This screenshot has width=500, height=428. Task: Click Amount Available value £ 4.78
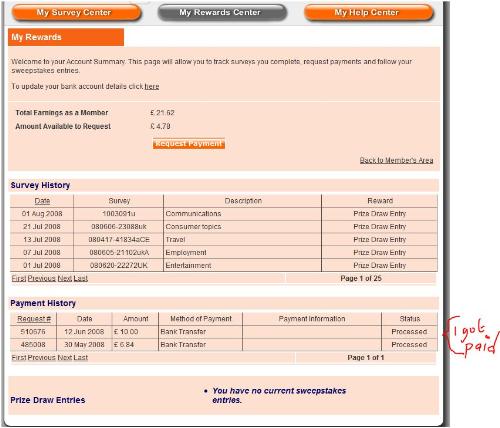click(160, 126)
